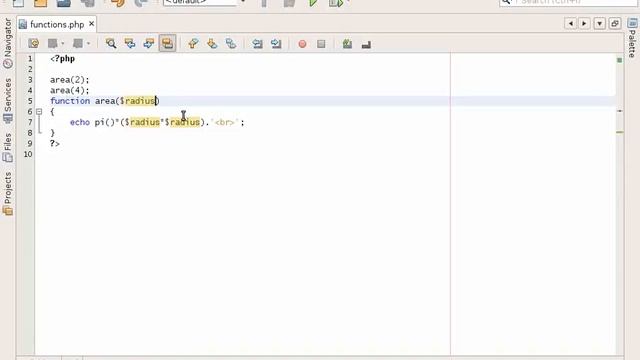Stop macro recording square icon
The width and height of the screenshot is (640, 360).
[321, 44]
